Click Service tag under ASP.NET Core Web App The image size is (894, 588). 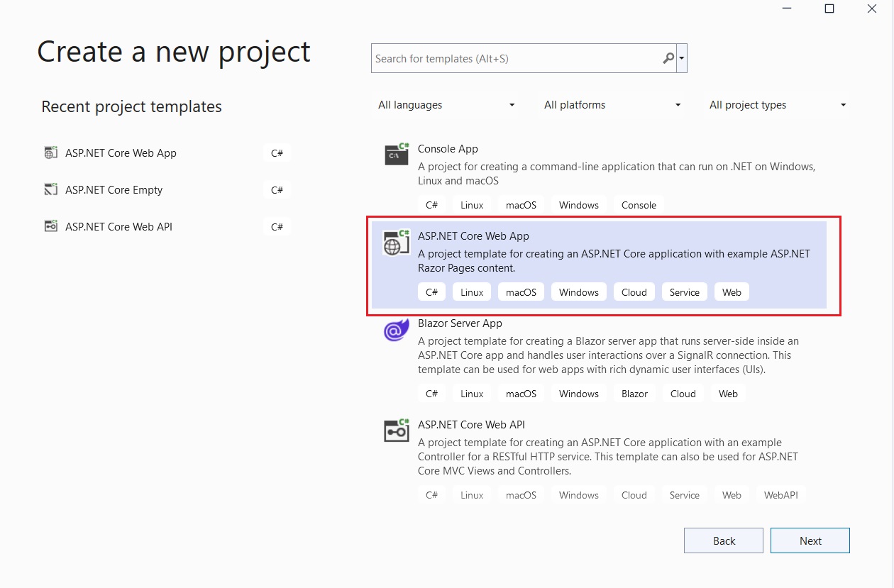pos(685,292)
